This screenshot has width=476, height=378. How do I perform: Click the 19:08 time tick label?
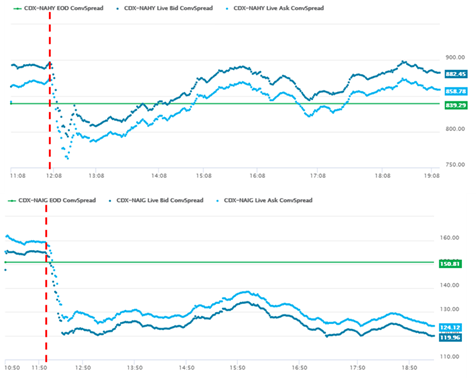pos(432,176)
